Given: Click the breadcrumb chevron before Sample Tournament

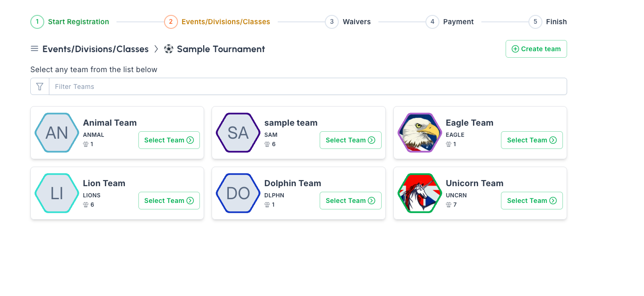Looking at the screenshot, I should tap(156, 49).
